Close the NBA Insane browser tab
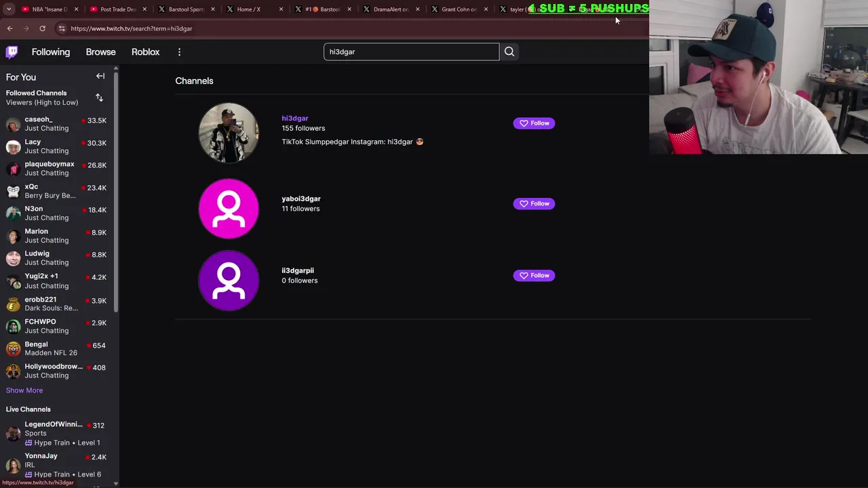Image resolution: width=868 pixels, height=488 pixels. (x=76, y=9)
